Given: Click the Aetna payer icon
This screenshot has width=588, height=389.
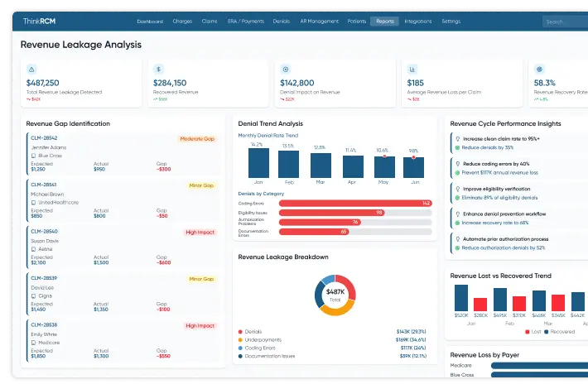Looking at the screenshot, I should pyautogui.click(x=34, y=249).
